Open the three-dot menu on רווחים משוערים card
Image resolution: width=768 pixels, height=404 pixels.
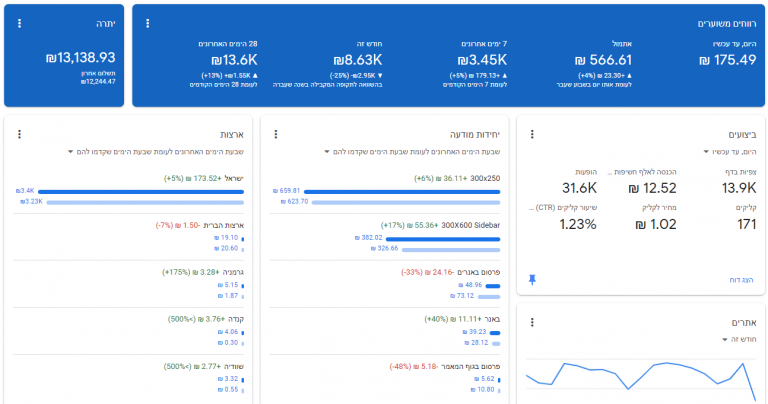[147, 24]
